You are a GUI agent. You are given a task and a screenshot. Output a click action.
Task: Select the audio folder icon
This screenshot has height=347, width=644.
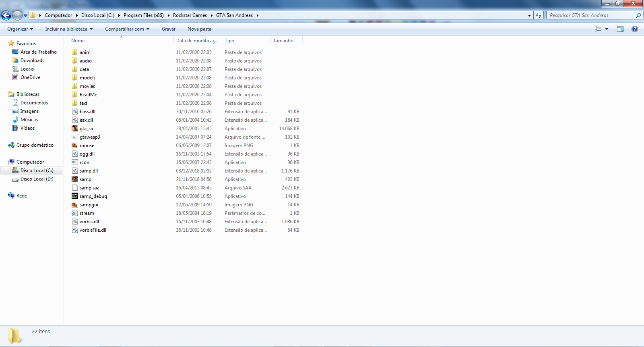(75, 60)
